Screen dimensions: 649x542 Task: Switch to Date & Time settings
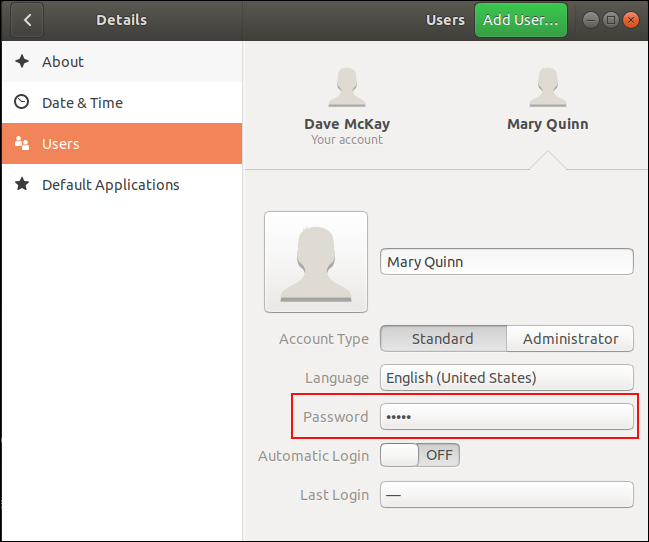82,103
